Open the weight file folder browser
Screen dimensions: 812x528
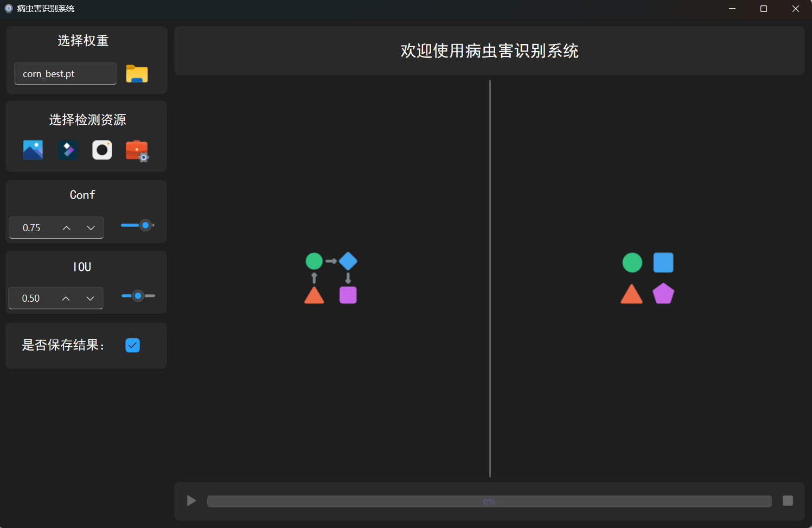click(137, 74)
